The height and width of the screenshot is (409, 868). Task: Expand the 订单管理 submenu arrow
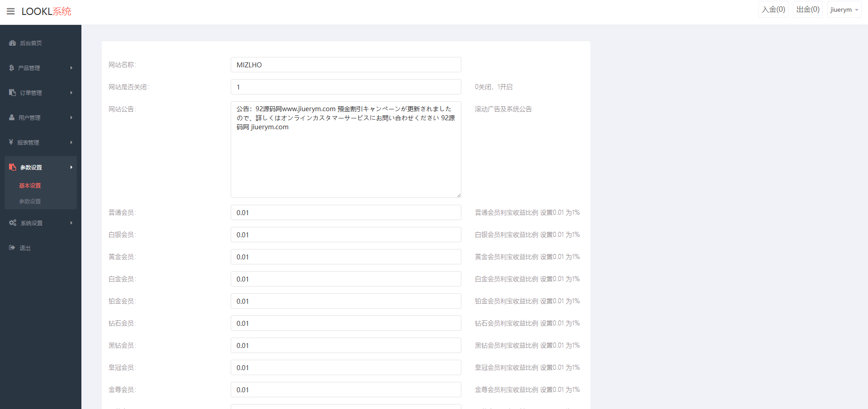click(x=71, y=93)
